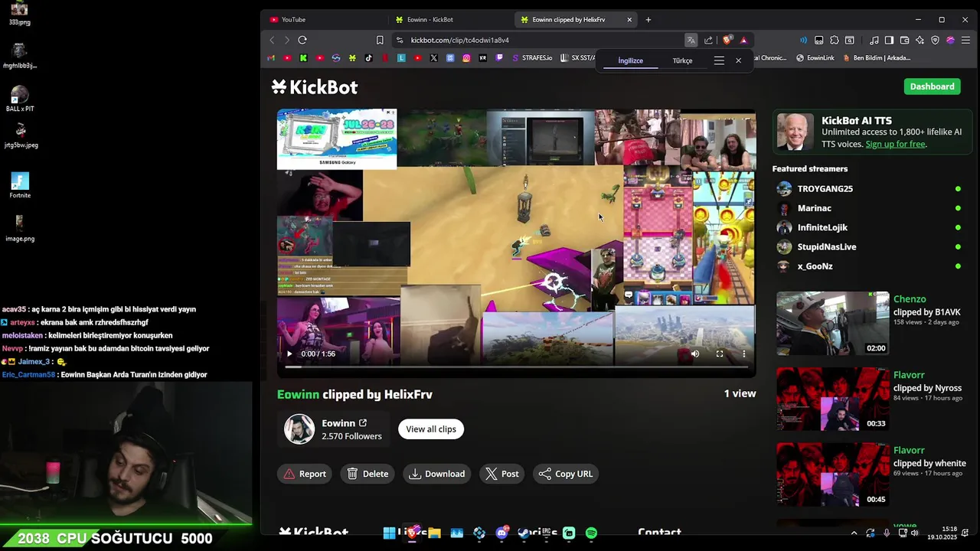Open the Windows Start button
Image resolution: width=980 pixels, height=551 pixels.
(x=390, y=533)
